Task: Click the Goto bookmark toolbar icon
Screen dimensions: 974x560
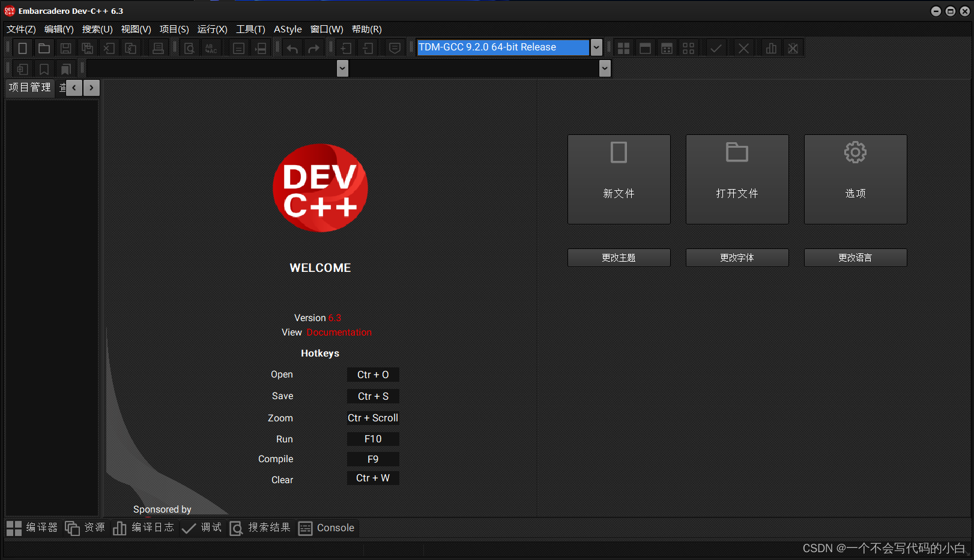Action: tap(66, 70)
